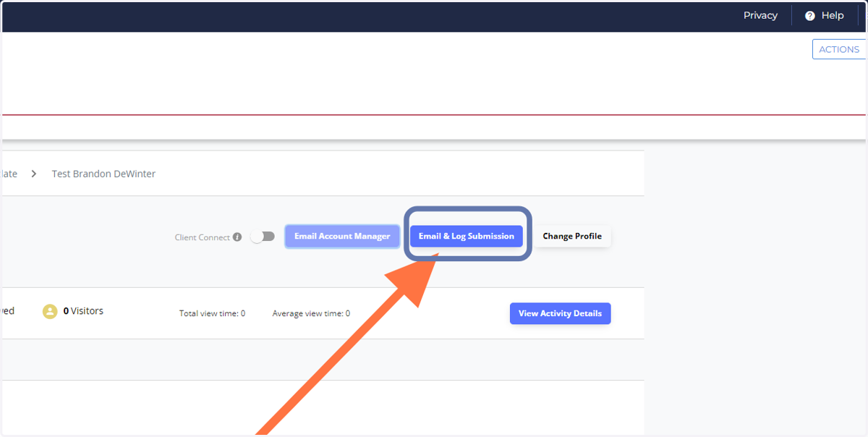Image resolution: width=868 pixels, height=437 pixels.
Task: Click the yellow visitors avatar icon
Action: [49, 311]
